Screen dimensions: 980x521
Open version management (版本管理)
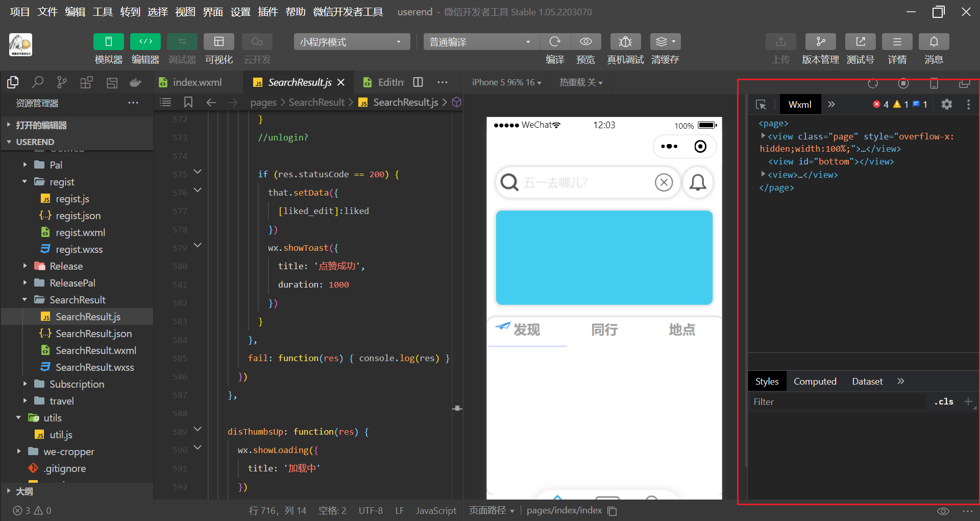[x=820, y=42]
